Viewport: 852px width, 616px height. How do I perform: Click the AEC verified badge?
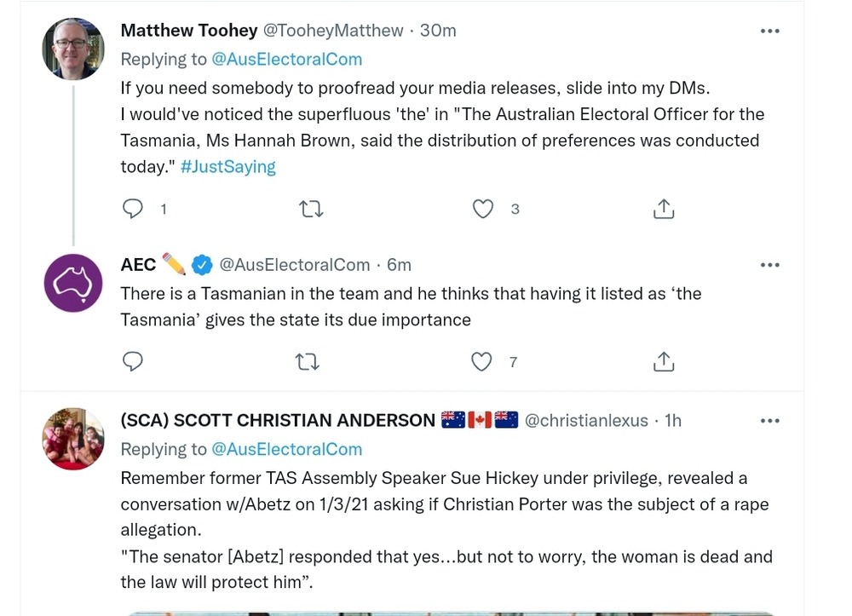[202, 265]
